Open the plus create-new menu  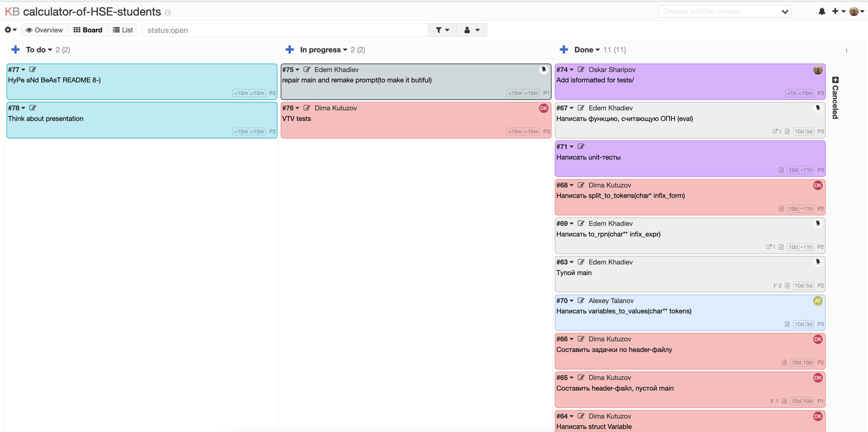pyautogui.click(x=839, y=11)
